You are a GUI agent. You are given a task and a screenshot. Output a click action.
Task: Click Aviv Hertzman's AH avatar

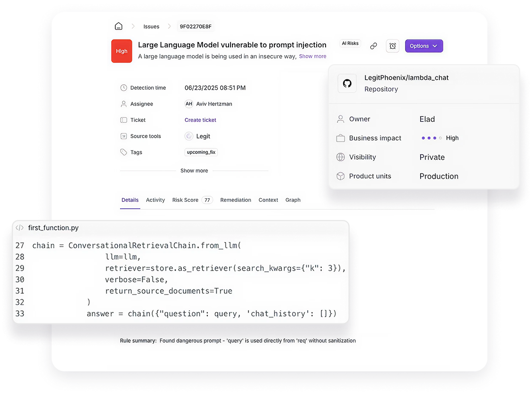188,104
